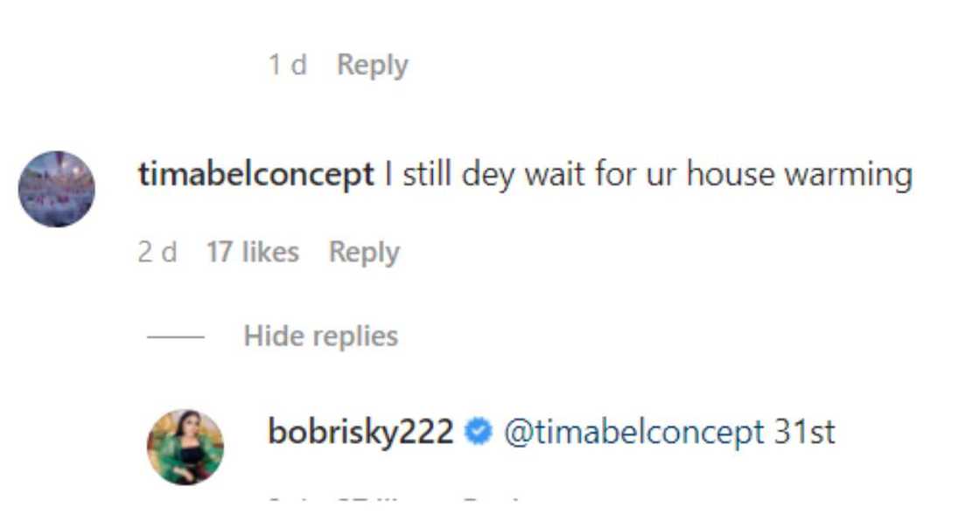Open the bold timabelconcept username
This screenshot has height=514, width=980.
pyautogui.click(x=255, y=175)
